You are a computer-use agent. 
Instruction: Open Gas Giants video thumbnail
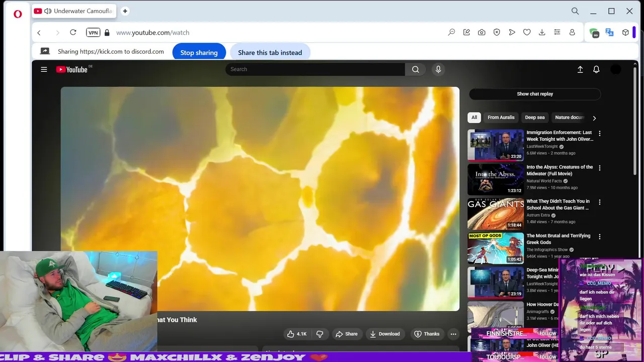pos(496,214)
